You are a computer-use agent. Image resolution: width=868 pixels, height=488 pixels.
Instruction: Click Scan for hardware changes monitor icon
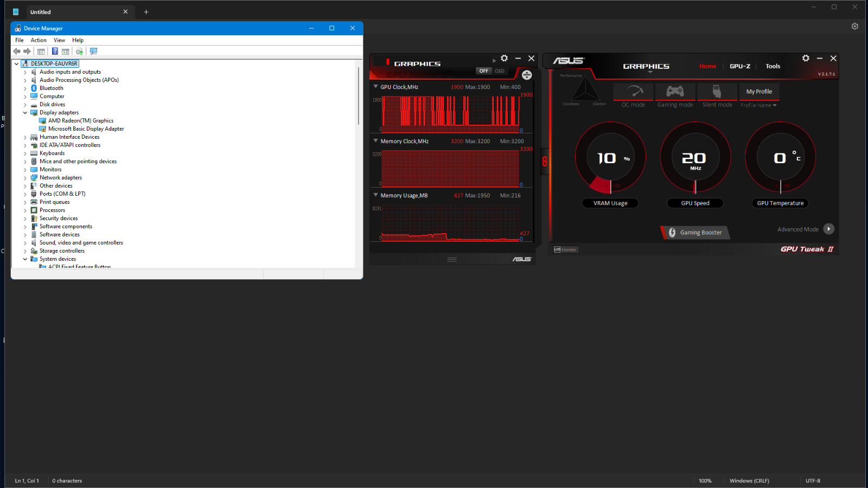[x=93, y=51]
